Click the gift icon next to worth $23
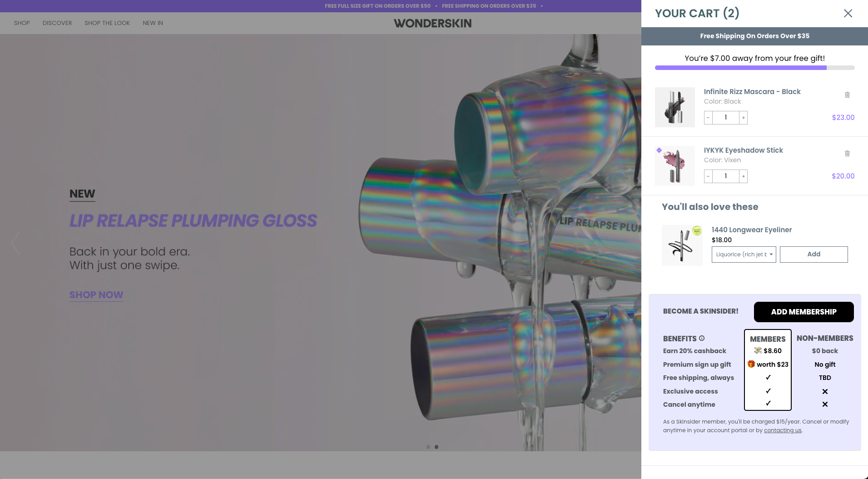Image resolution: width=868 pixels, height=479 pixels. click(751, 364)
